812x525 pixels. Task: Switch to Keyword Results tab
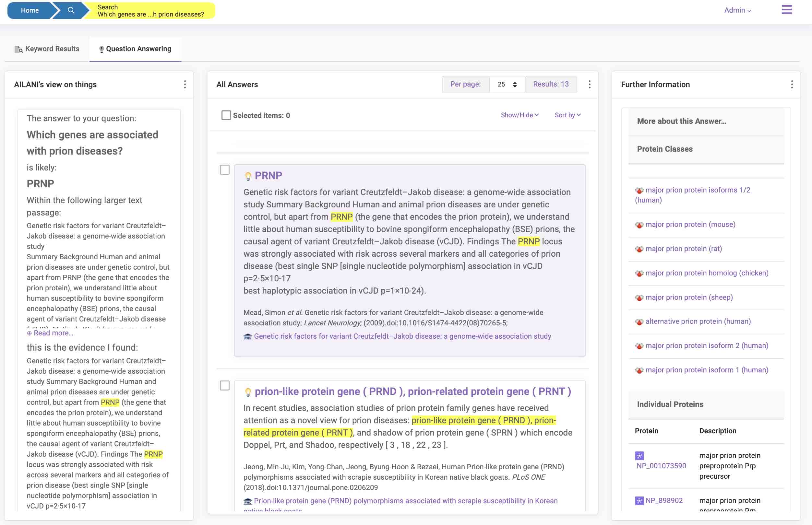pyautogui.click(x=47, y=49)
